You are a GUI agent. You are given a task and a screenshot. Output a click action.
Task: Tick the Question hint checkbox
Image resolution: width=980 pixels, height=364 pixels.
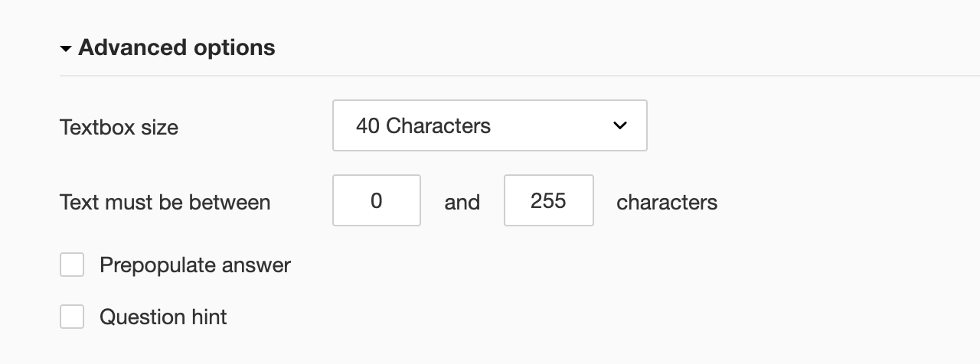pyautogui.click(x=72, y=317)
